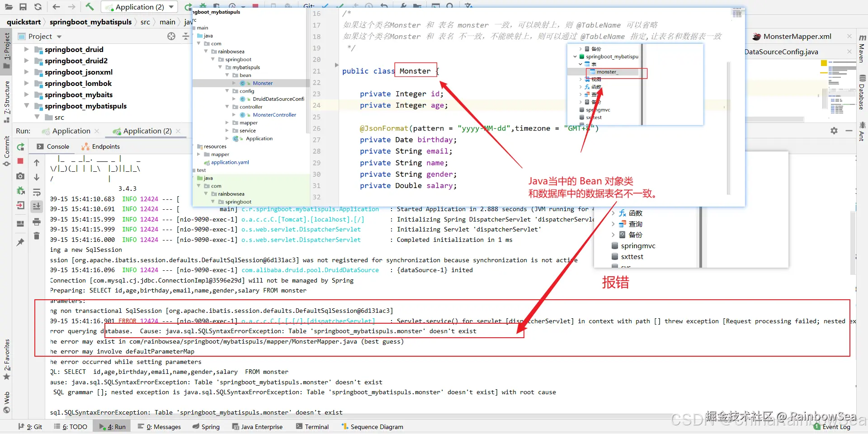Toggle the Database side tool window

click(x=862, y=93)
